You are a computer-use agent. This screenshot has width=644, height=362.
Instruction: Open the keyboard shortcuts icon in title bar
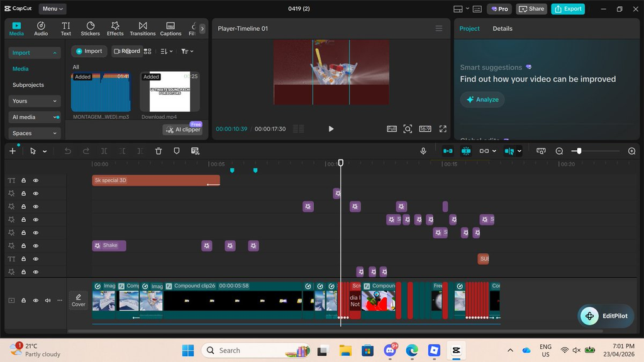pyautogui.click(x=477, y=9)
